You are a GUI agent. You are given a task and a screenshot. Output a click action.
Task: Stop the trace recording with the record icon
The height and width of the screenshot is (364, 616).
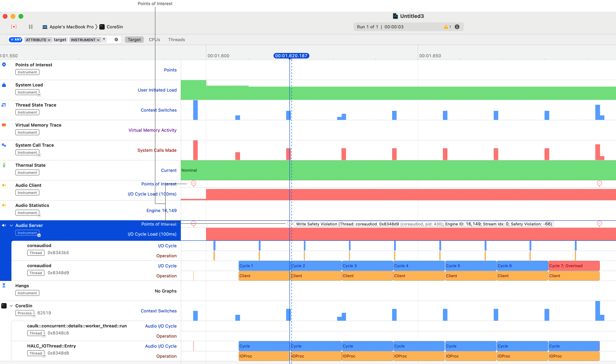14,27
